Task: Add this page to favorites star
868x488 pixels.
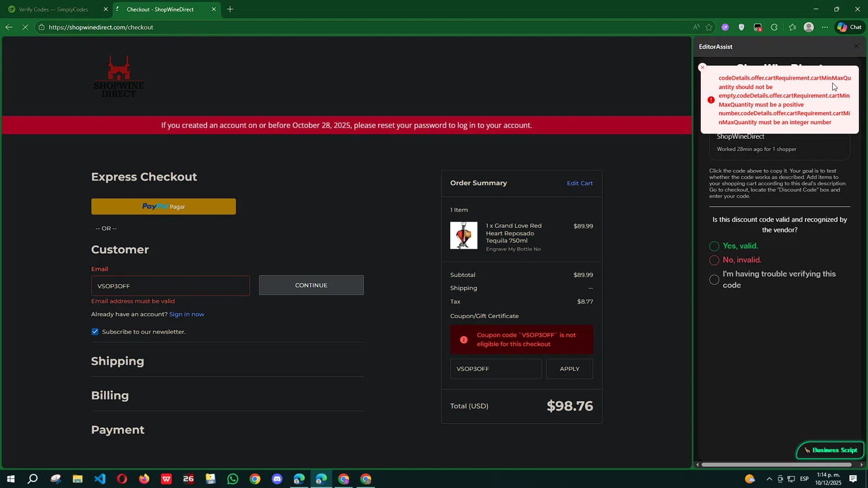Action: click(x=709, y=27)
